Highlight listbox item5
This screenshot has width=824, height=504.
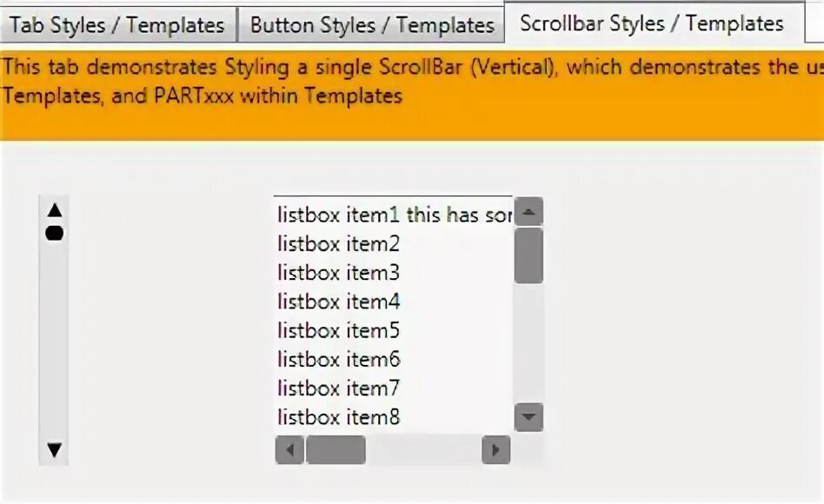coord(339,330)
